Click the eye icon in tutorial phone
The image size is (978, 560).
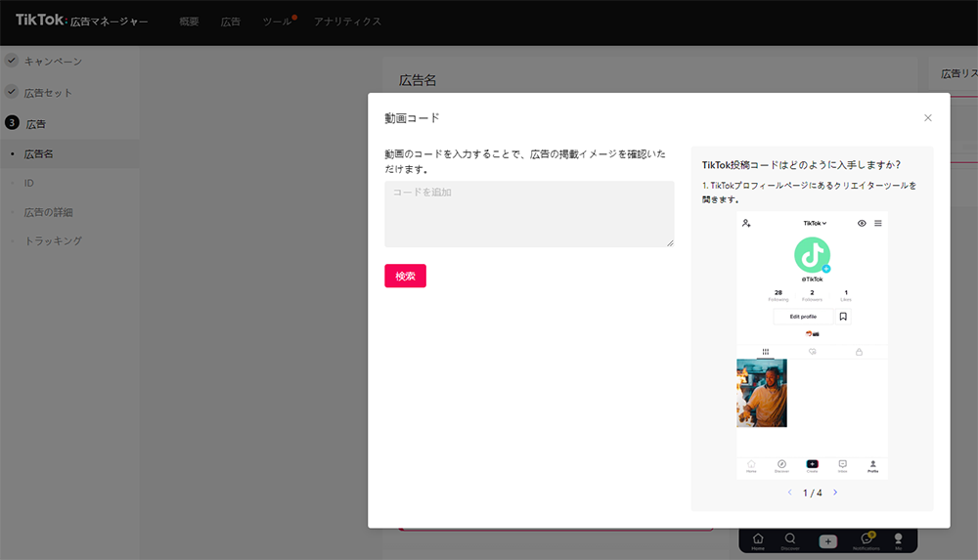[862, 223]
